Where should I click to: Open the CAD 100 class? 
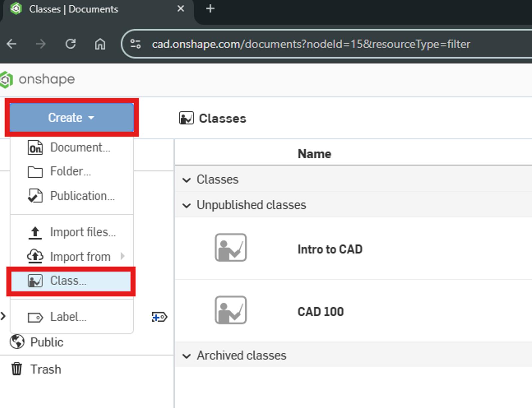[x=321, y=312]
